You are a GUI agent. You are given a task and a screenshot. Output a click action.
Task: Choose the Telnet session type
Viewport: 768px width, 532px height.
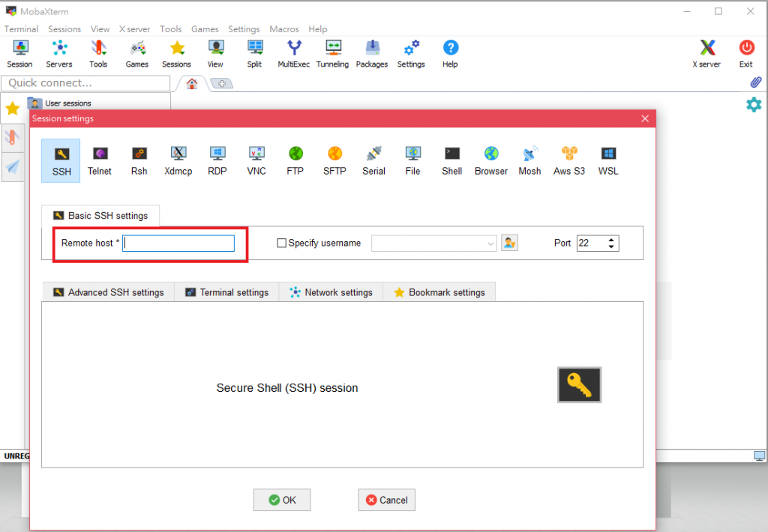[x=100, y=160]
